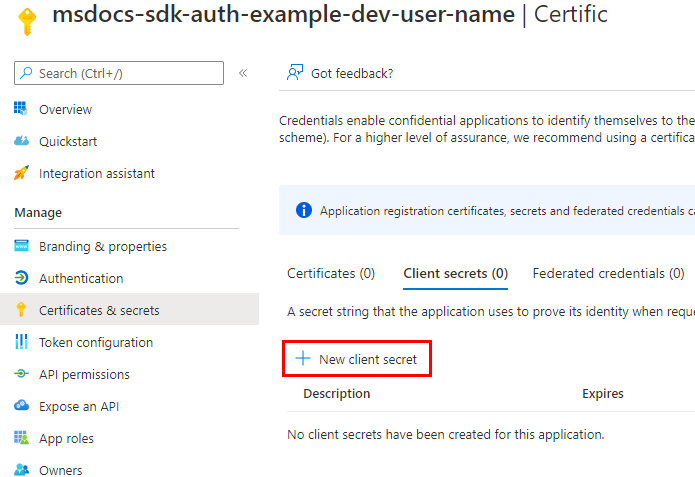Click the App roles grid icon

pos(21,438)
